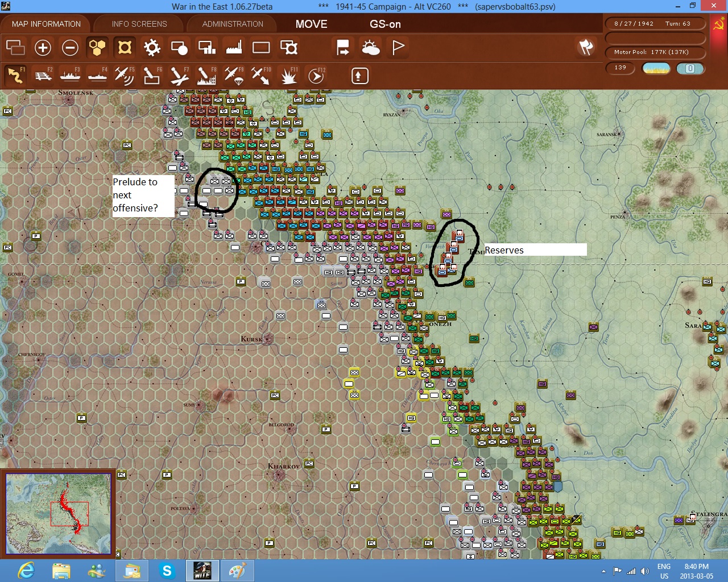The image size is (728, 582).
Task: Click the Ryazan label on the map
Action: pyautogui.click(x=391, y=115)
